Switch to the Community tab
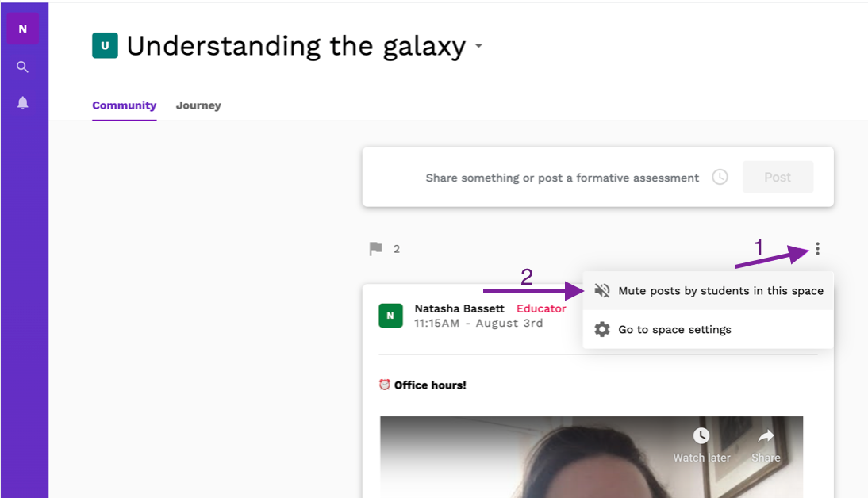 pos(124,105)
